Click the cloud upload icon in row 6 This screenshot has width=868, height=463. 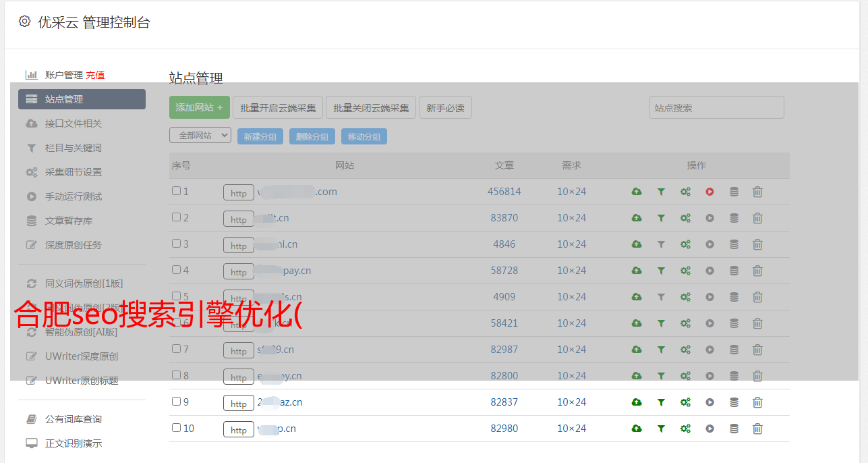(637, 323)
